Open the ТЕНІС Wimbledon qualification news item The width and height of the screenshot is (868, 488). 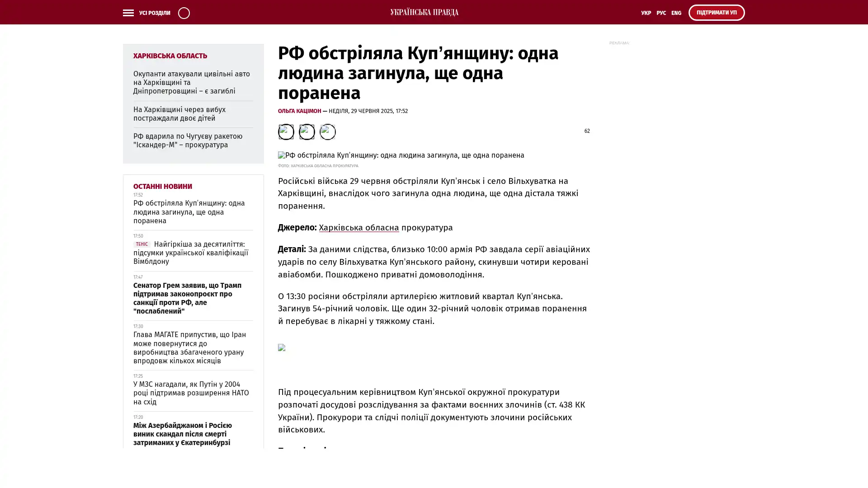(190, 253)
